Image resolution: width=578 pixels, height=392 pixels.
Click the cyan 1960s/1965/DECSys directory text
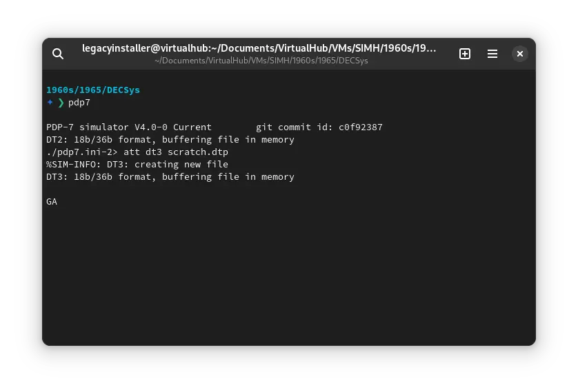point(93,90)
